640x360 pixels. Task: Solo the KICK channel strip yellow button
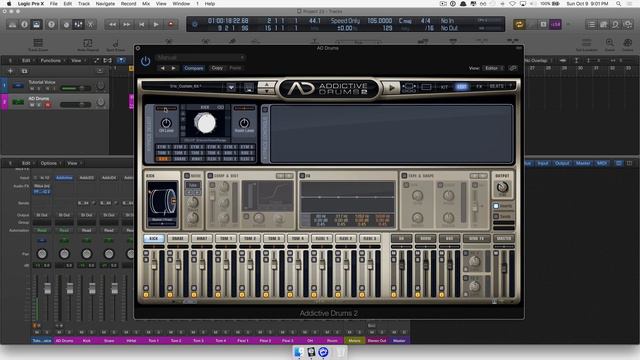146,294
